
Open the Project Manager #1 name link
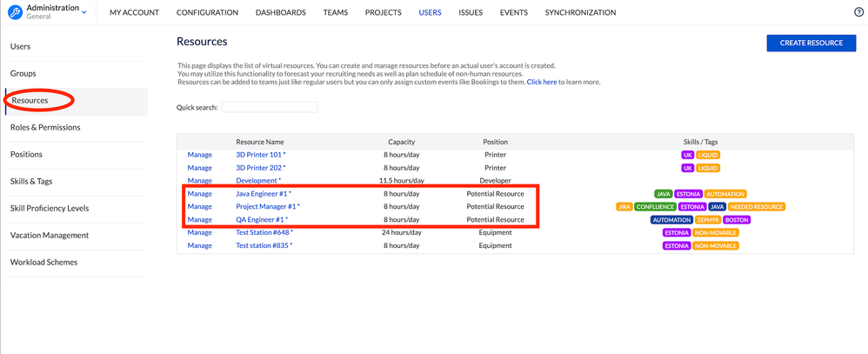[268, 207]
